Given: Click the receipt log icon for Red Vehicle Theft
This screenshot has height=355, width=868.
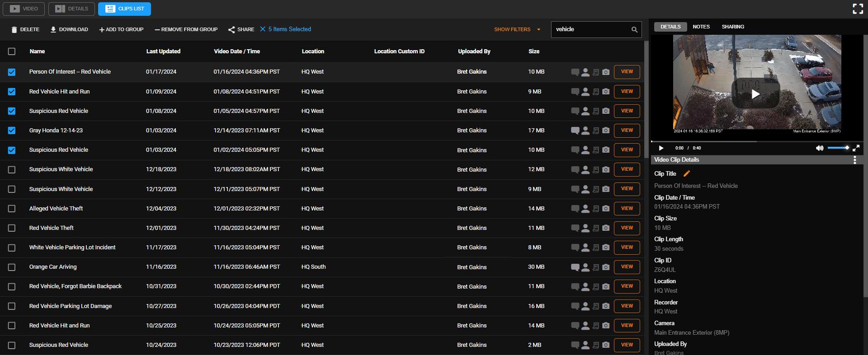Looking at the screenshot, I should (x=596, y=228).
